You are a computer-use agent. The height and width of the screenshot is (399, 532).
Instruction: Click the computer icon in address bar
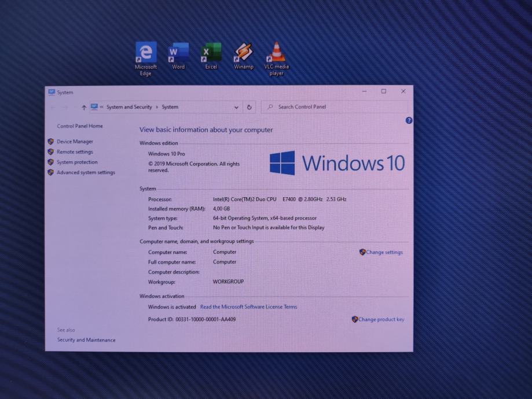[94, 107]
